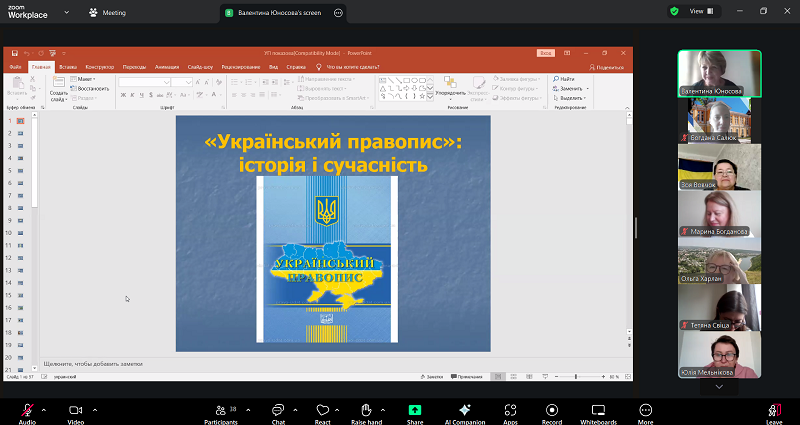Open options for Валентина Юносова's screen tab

[x=338, y=13]
